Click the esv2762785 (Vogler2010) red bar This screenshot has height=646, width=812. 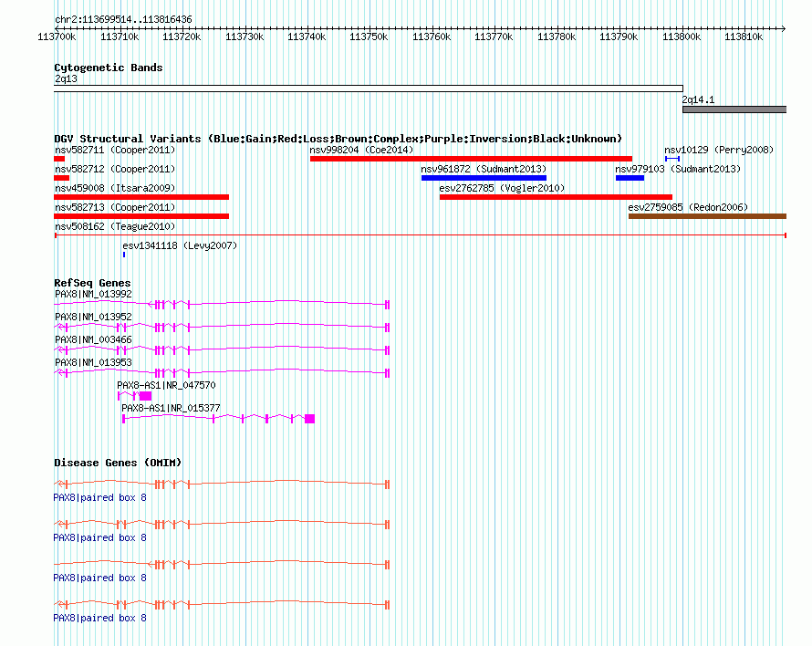[x=556, y=197]
